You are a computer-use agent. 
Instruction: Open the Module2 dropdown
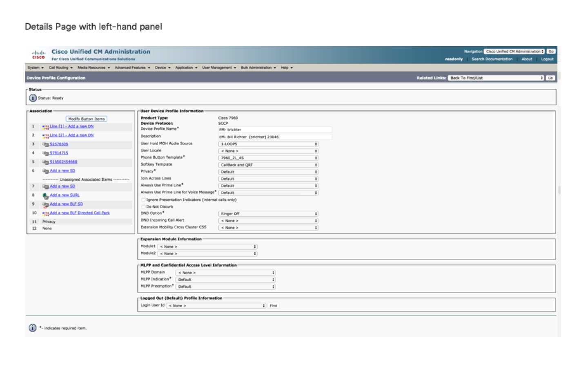click(x=207, y=254)
